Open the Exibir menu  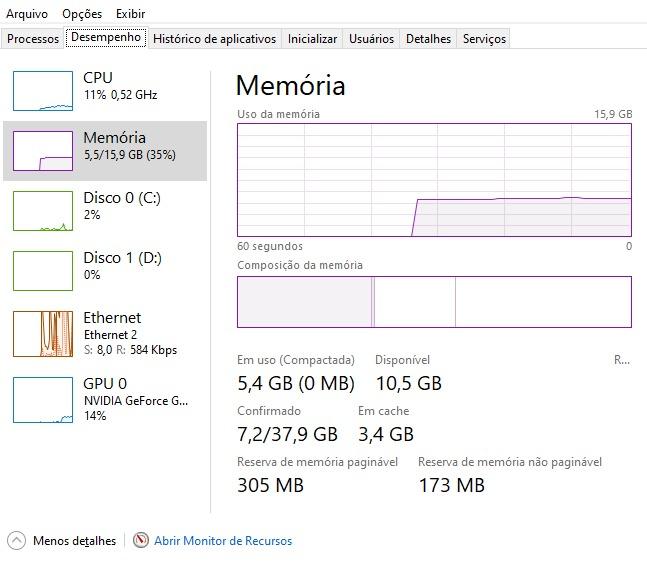[x=130, y=14]
